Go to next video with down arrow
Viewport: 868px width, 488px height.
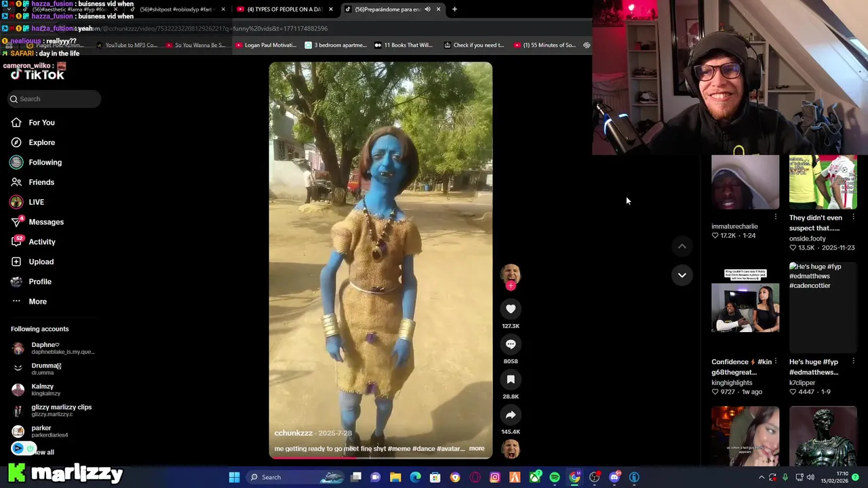tap(682, 275)
